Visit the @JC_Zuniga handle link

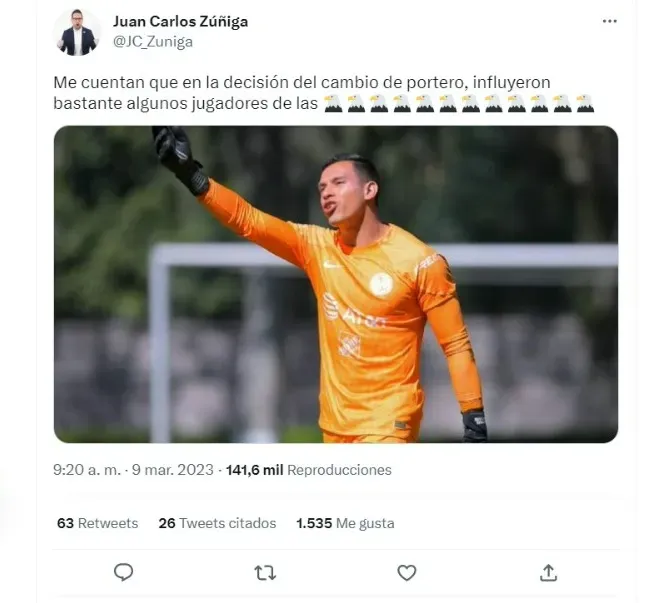click(x=153, y=42)
